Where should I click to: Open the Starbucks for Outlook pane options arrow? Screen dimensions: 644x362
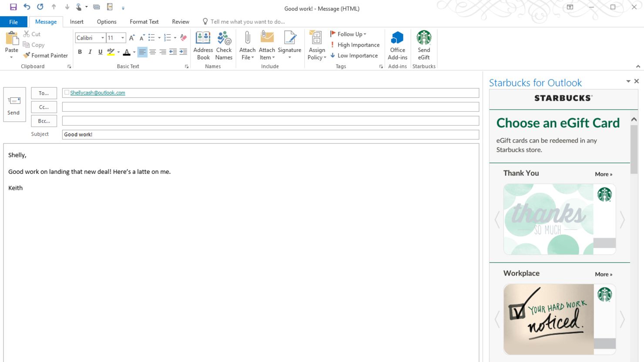628,81
